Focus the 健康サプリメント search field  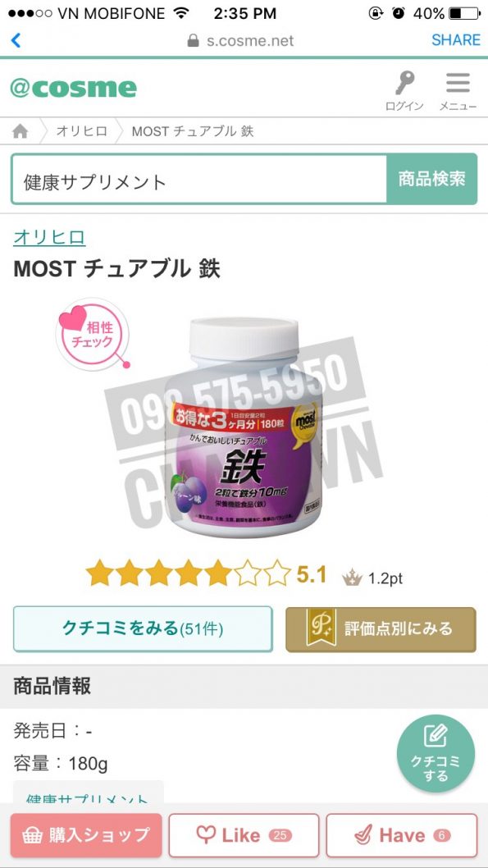[x=199, y=180]
